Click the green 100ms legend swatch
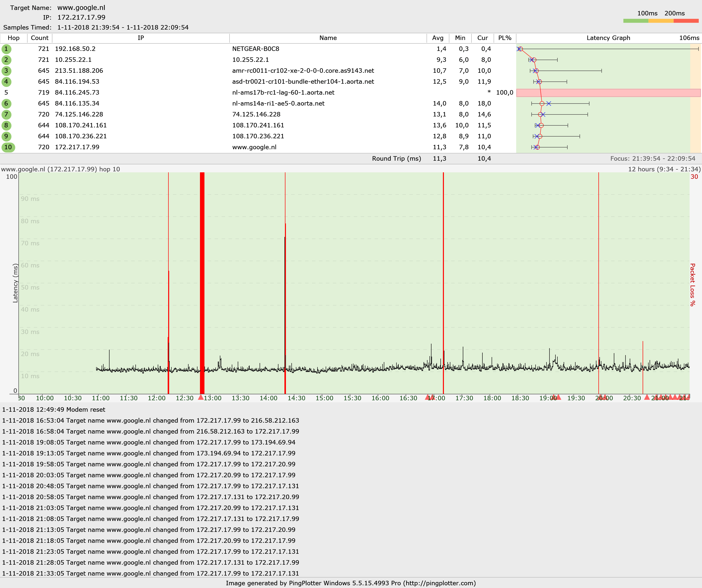 [635, 21]
